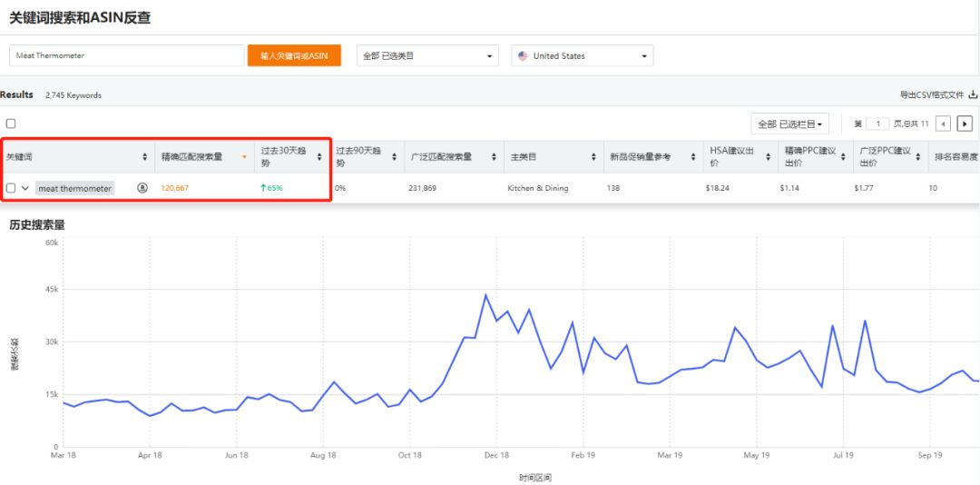
Task: Sort by 主类目 column icon
Action: coord(593,157)
